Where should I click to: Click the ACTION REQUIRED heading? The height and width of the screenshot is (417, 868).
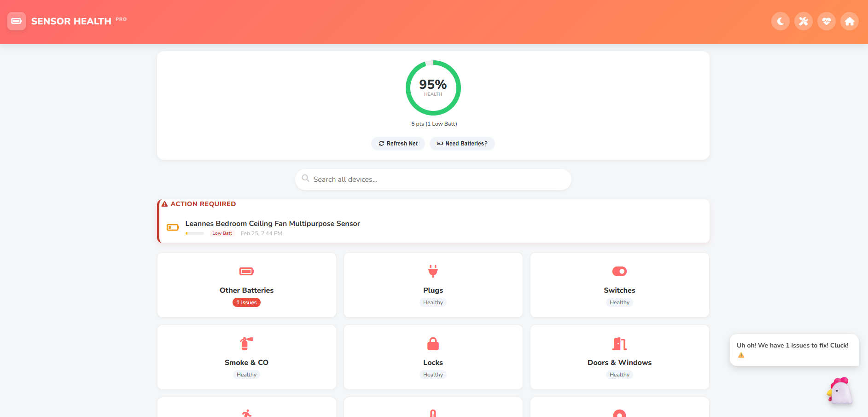203,204
